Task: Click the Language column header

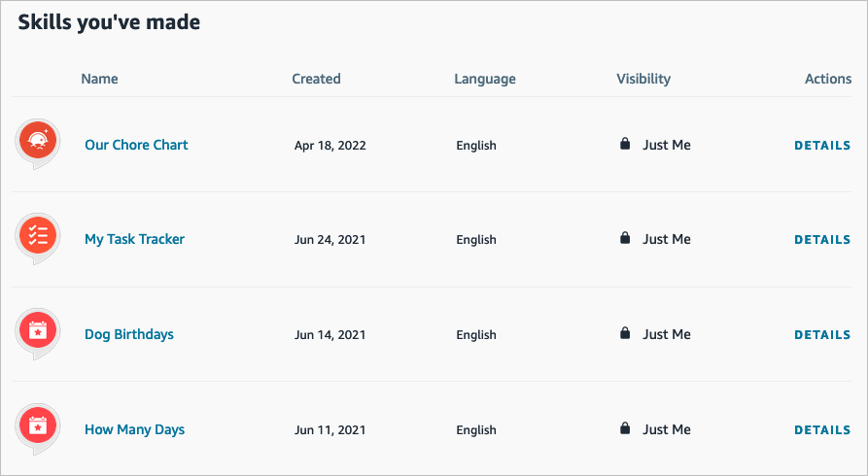Action: (x=484, y=79)
